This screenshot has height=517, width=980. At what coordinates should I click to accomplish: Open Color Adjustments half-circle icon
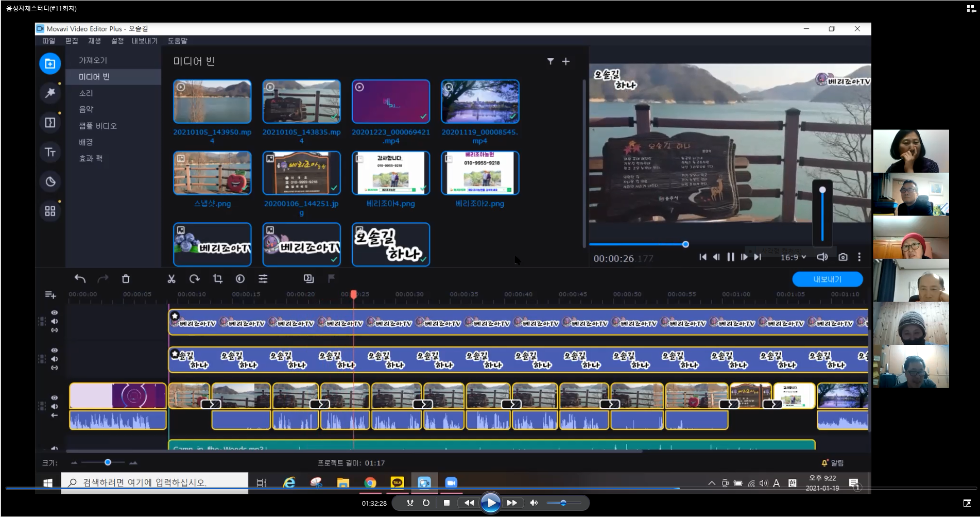240,279
